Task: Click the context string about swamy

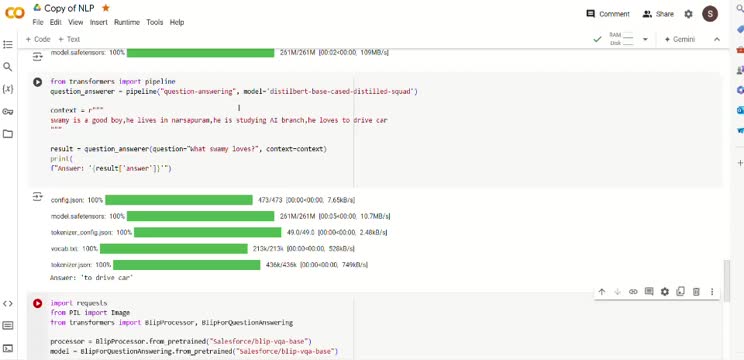Action: tap(219, 120)
